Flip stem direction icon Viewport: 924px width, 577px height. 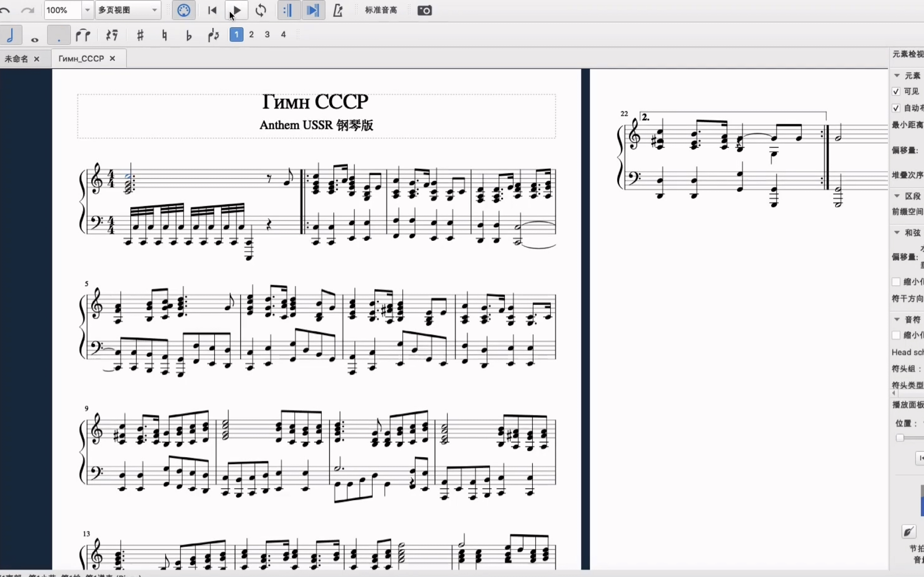(213, 35)
